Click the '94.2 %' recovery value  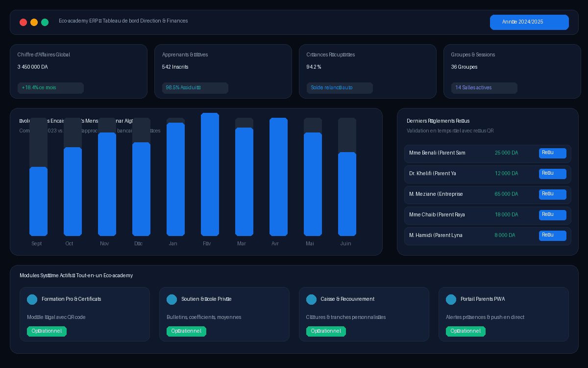[x=314, y=67]
